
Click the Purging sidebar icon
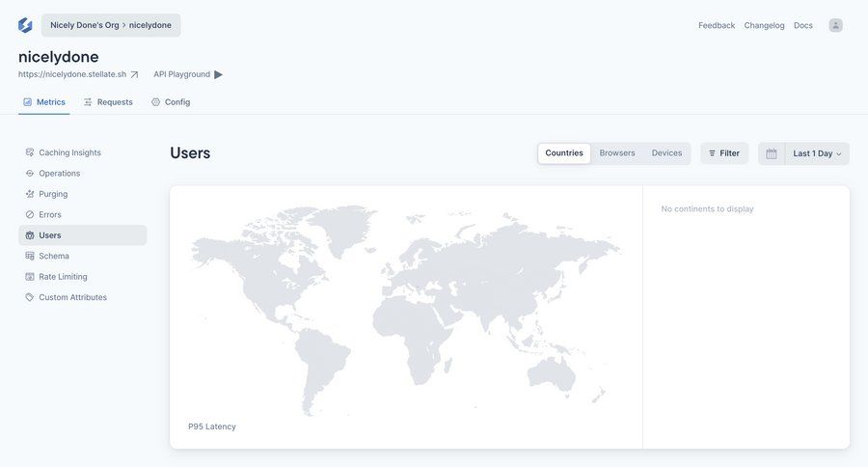pos(30,194)
